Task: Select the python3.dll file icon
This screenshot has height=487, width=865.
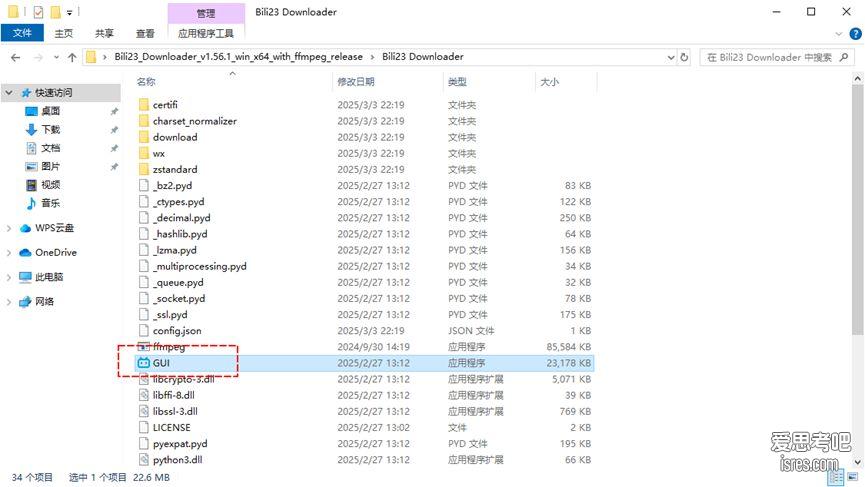Action: pos(144,459)
